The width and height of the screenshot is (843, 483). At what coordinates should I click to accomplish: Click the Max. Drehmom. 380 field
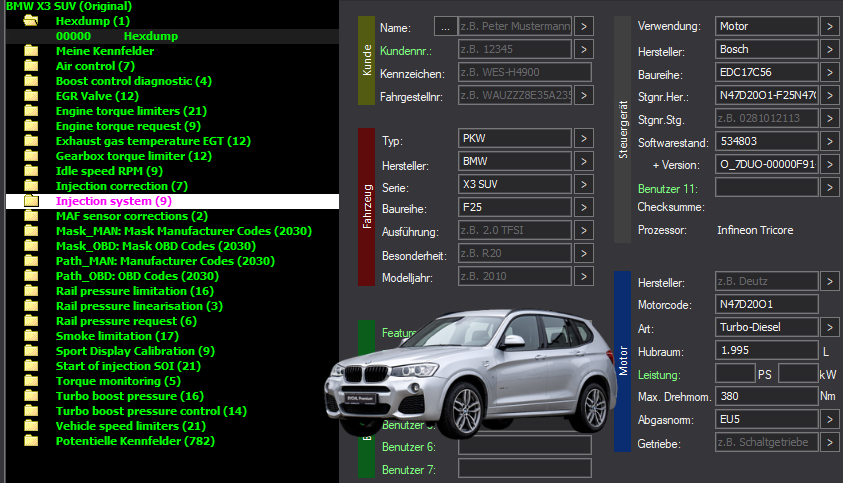tap(767, 396)
